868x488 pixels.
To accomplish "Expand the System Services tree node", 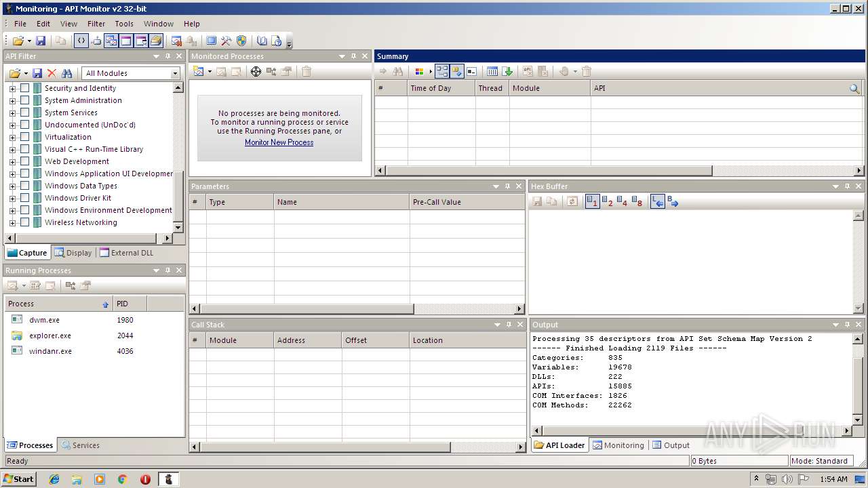I will 12,113.
